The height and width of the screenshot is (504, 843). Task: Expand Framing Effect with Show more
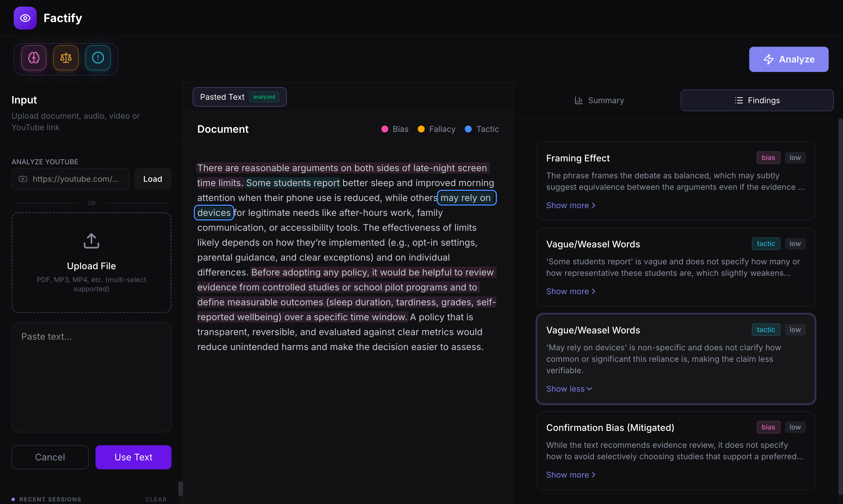click(x=570, y=206)
